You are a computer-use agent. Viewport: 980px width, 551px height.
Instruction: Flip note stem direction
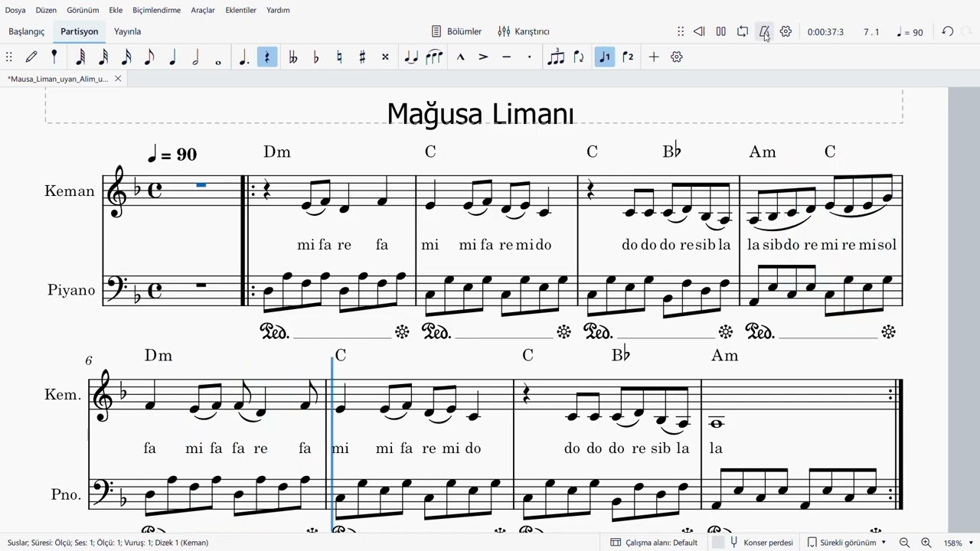(579, 57)
